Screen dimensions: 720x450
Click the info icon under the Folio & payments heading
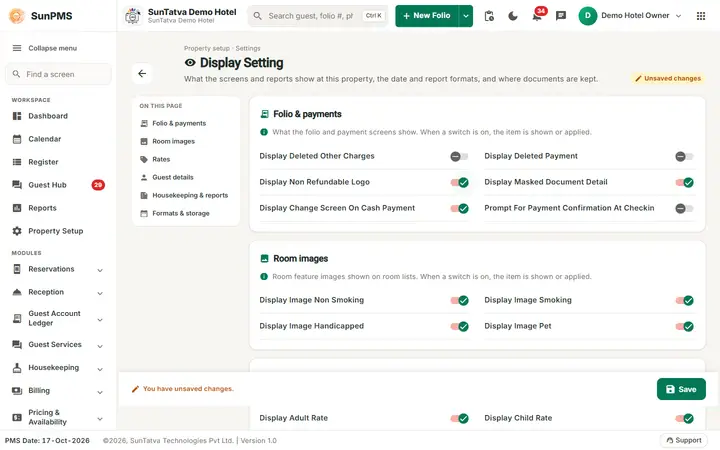click(264, 132)
